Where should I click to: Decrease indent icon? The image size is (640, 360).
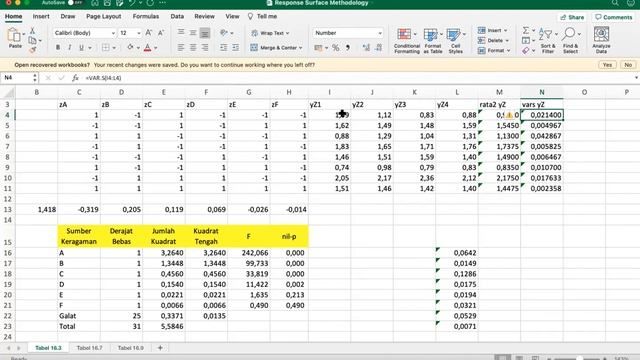tap(224, 48)
